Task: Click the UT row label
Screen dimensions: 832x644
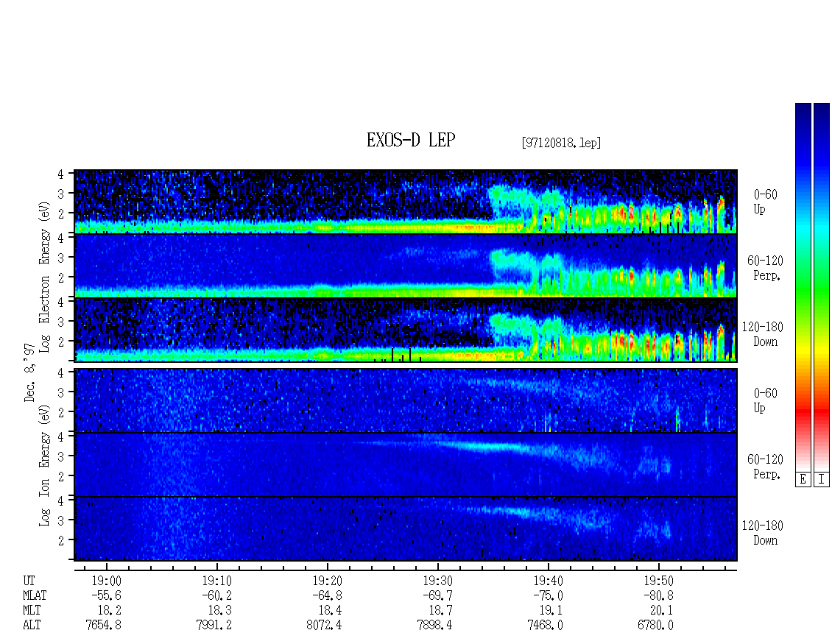Action: (x=29, y=581)
